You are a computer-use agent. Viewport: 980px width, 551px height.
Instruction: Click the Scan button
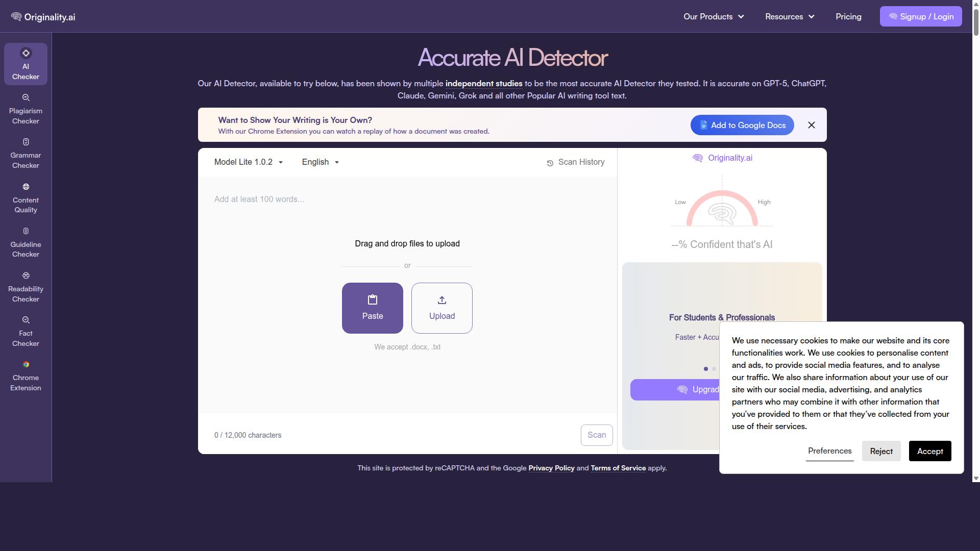[597, 435]
